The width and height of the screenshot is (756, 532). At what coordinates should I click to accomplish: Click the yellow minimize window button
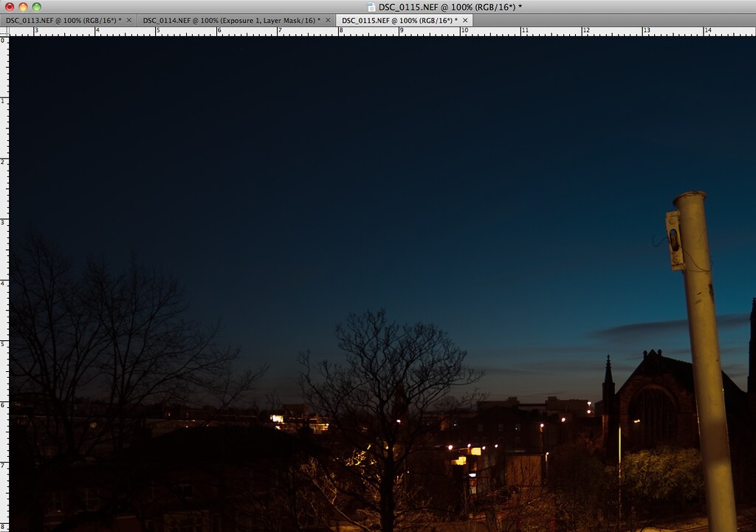click(x=23, y=7)
